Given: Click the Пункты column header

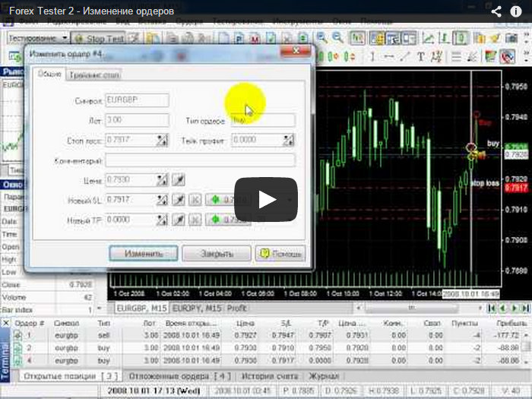Looking at the screenshot, I should tap(465, 323).
